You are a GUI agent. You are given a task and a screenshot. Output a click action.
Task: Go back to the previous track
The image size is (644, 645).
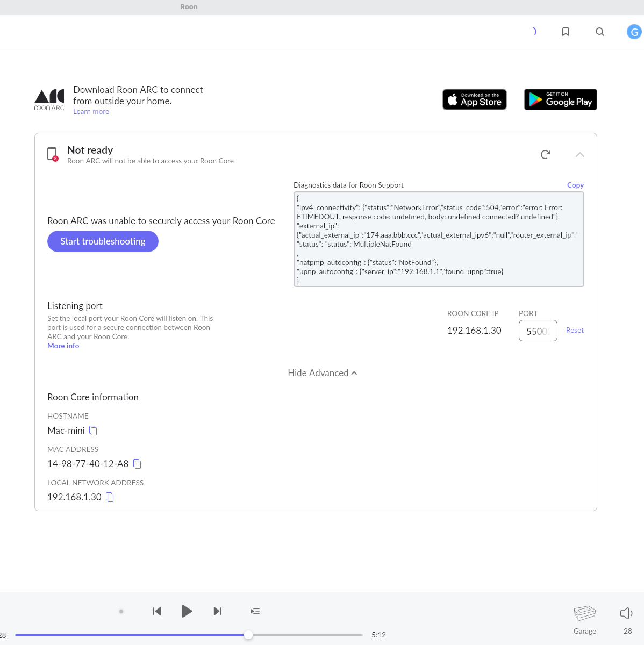pos(157,611)
